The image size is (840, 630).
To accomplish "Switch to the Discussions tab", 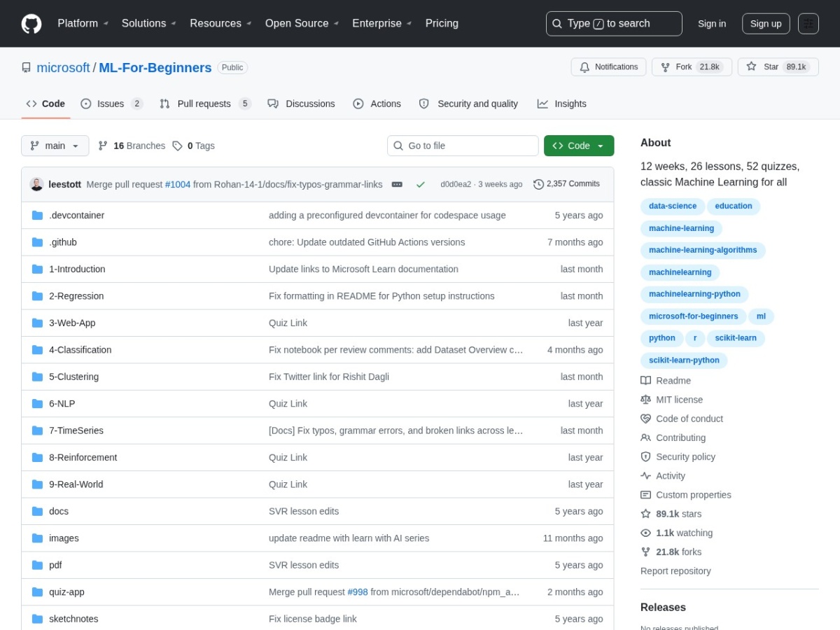I will [301, 104].
